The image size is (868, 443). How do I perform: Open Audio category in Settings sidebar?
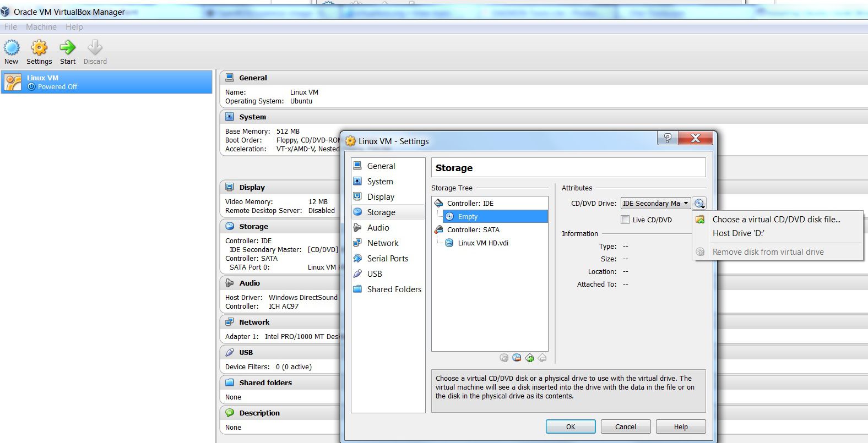pyautogui.click(x=388, y=227)
